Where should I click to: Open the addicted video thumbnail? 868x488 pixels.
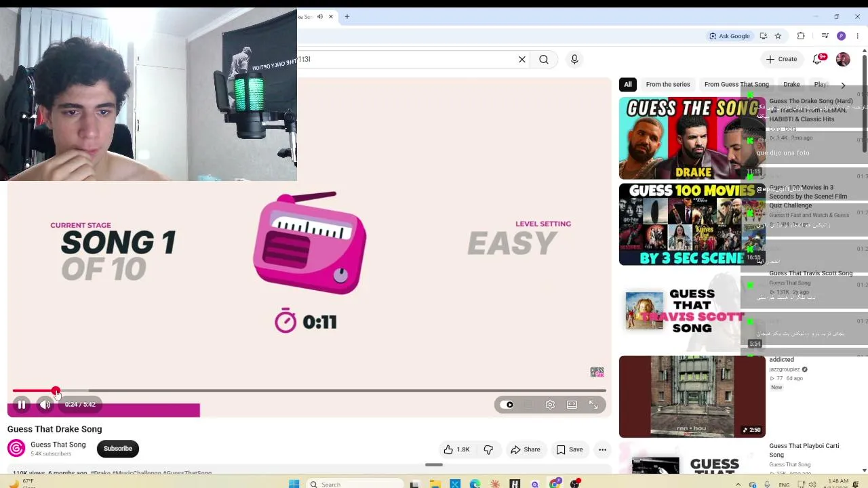click(692, 396)
